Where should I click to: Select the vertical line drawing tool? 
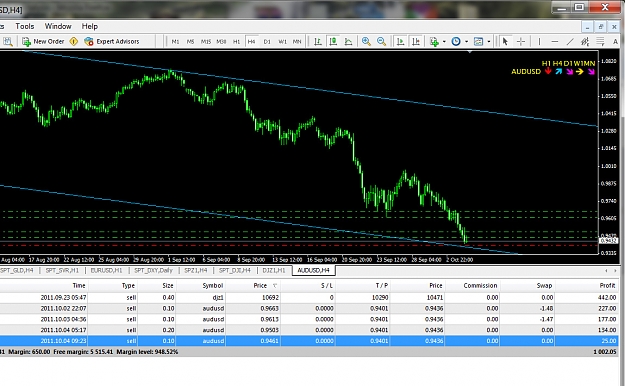[x=539, y=41]
